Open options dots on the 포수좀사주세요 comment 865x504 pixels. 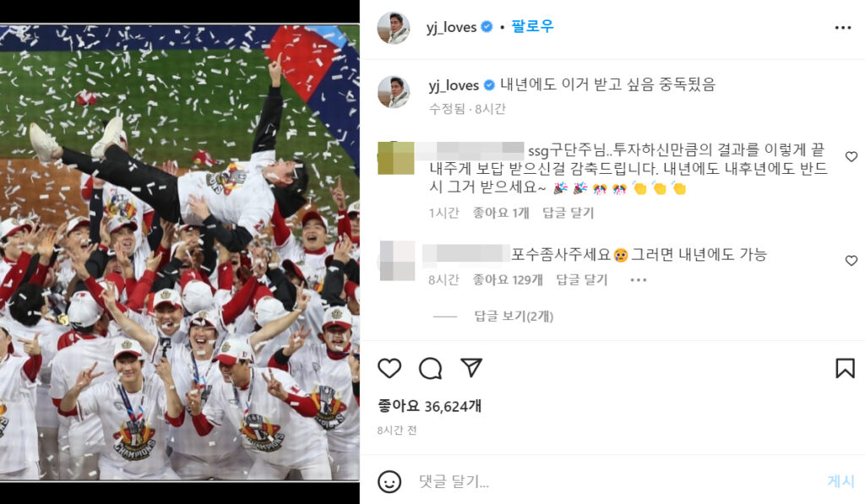click(x=639, y=280)
